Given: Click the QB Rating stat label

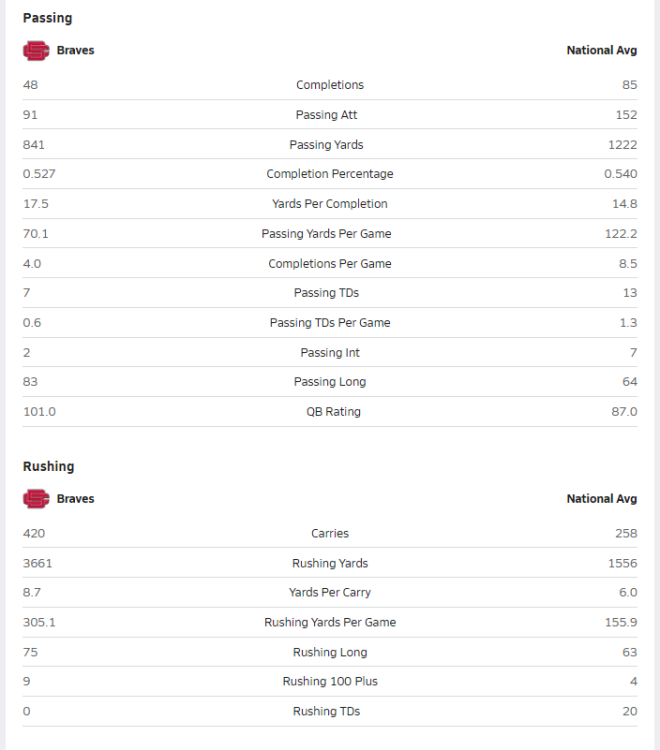Looking at the screenshot, I should coord(333,412).
